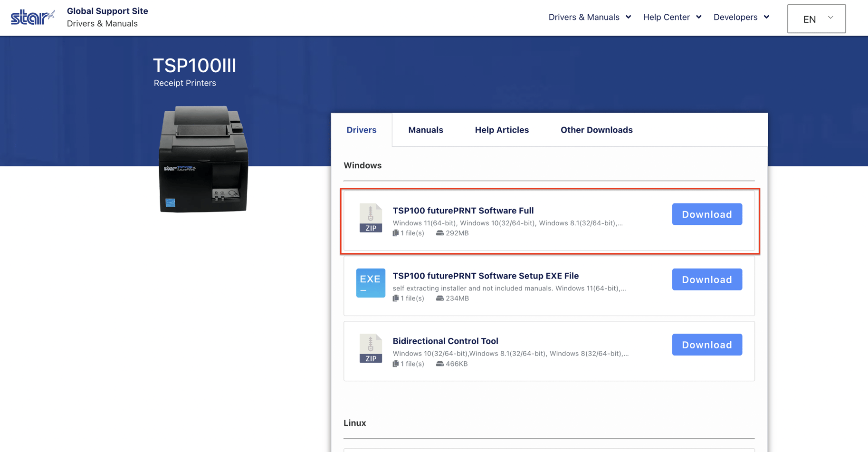Click the ZIP icon for Bidirectional Control Tool
The height and width of the screenshot is (452, 868).
tap(371, 348)
